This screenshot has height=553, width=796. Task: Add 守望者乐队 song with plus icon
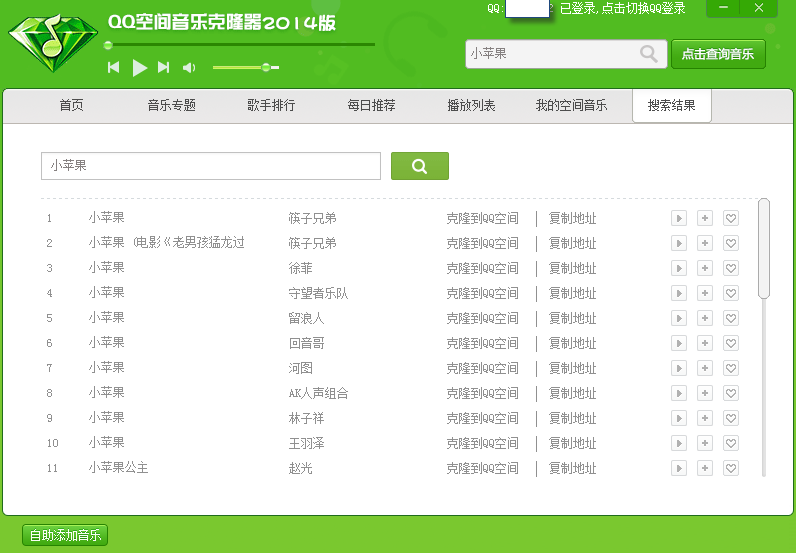point(705,293)
